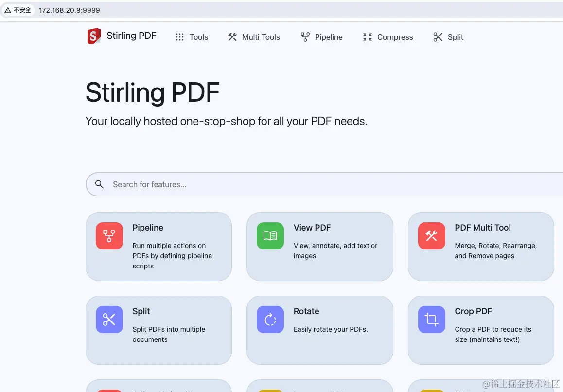Viewport: 563px width, 392px height.
Task: Open Compress from the navbar
Action: tap(388, 37)
